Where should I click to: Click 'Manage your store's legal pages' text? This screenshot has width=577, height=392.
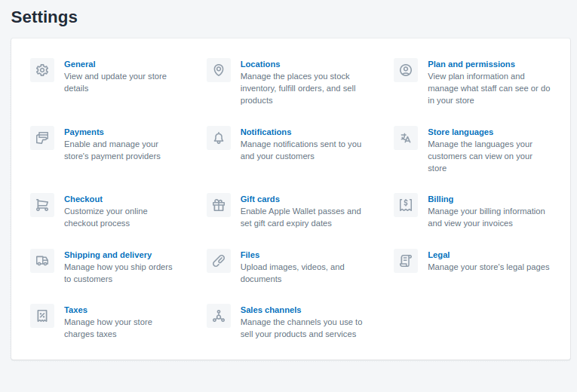coord(488,267)
